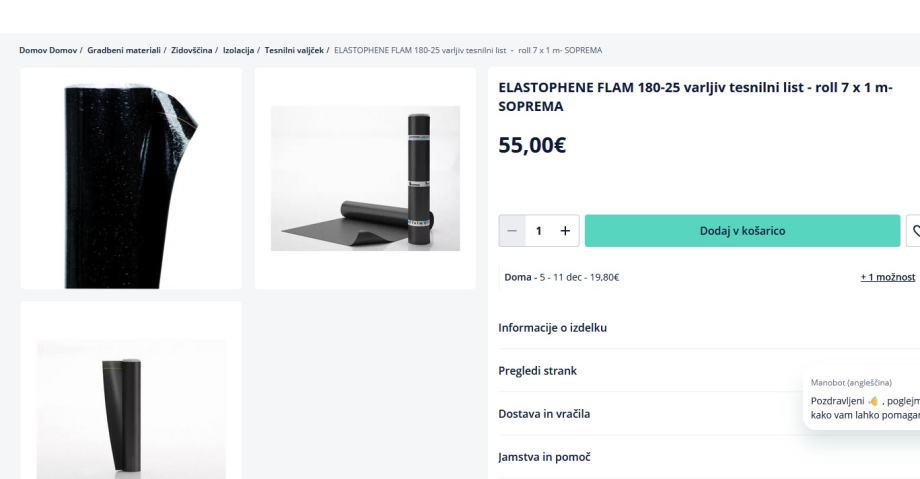Click the quantity input field

pos(539,231)
